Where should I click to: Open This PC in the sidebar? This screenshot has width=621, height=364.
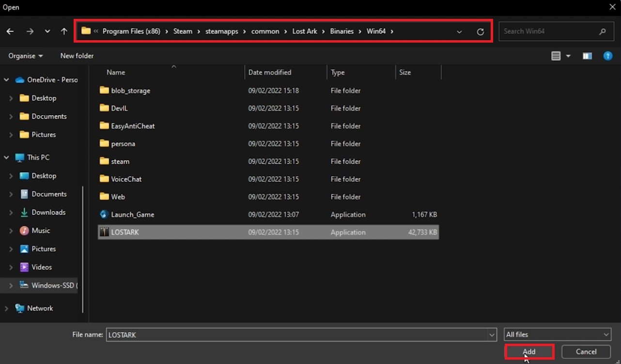point(32,157)
